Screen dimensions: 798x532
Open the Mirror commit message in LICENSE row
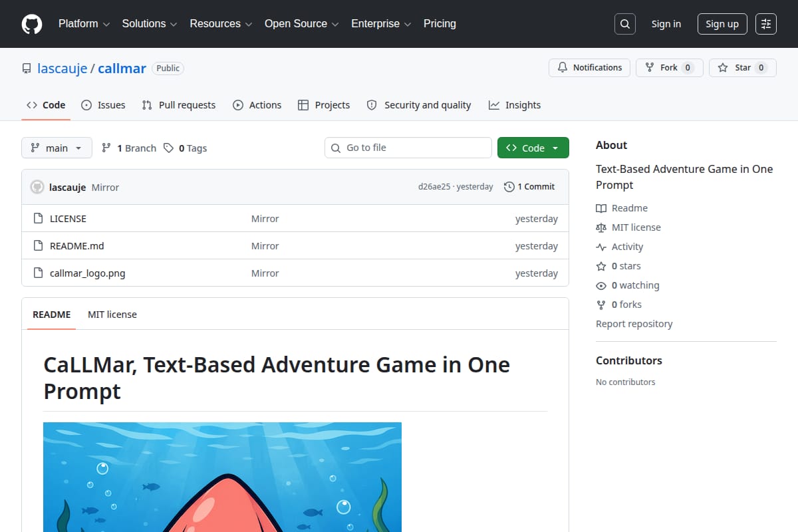265,219
